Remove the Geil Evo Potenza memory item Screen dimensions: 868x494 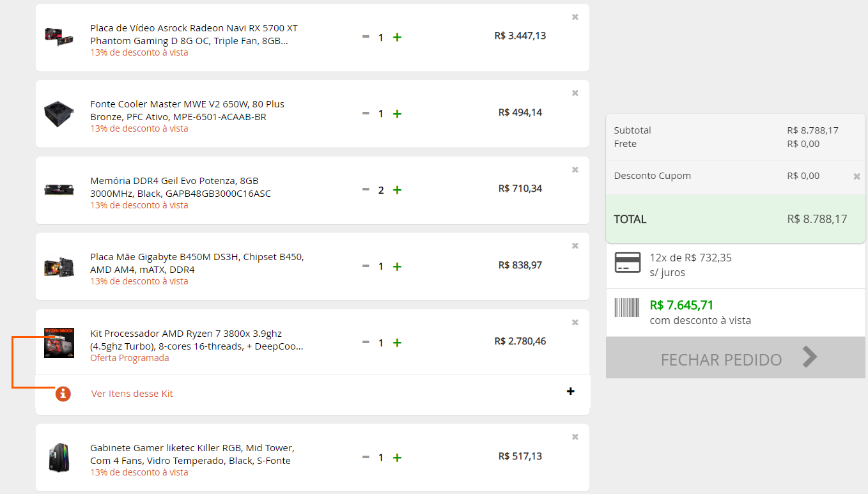(x=575, y=169)
